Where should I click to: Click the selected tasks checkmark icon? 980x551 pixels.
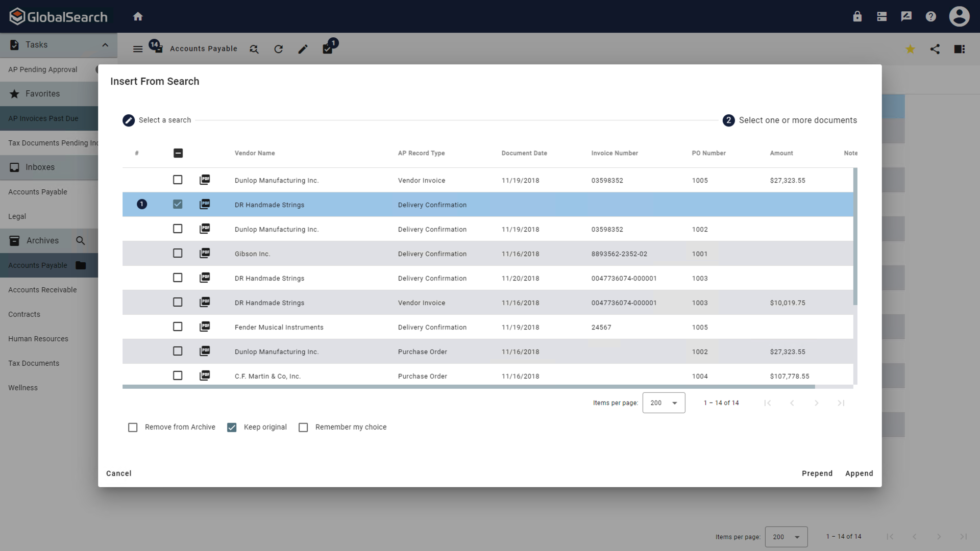[x=328, y=49]
